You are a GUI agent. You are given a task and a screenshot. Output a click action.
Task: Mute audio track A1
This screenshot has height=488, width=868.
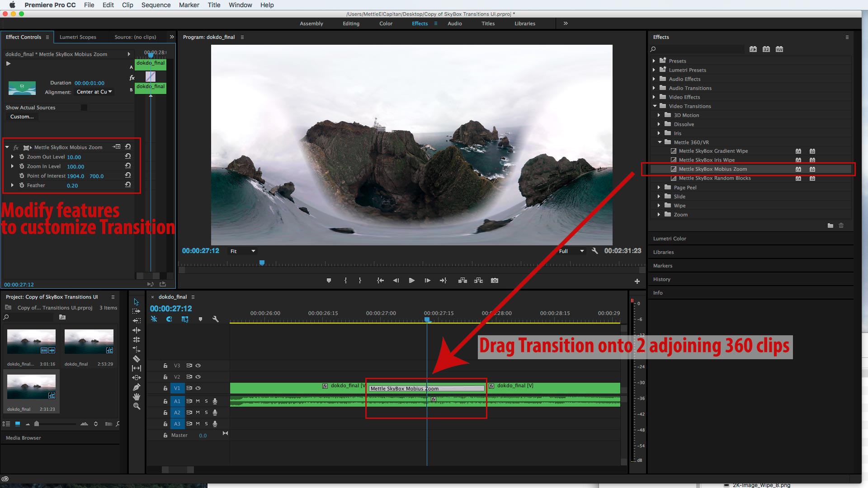(x=198, y=401)
